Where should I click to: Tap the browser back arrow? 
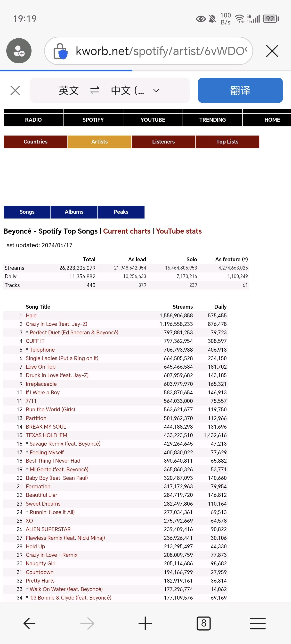29,623
